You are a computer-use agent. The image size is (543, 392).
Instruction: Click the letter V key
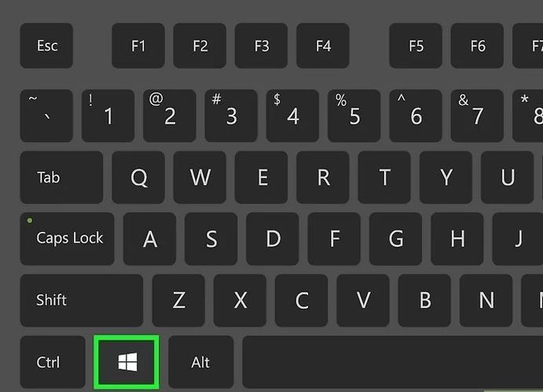click(x=363, y=300)
